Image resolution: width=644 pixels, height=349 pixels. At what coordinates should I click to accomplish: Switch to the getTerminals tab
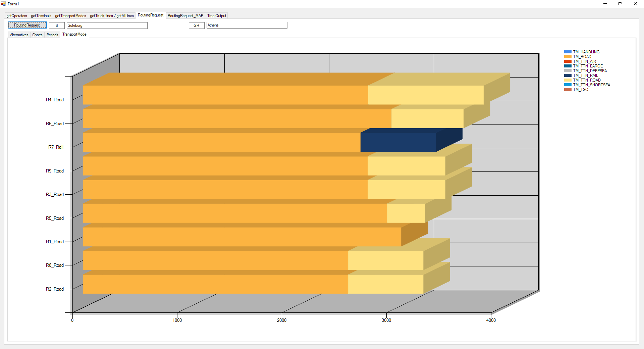[x=41, y=16]
